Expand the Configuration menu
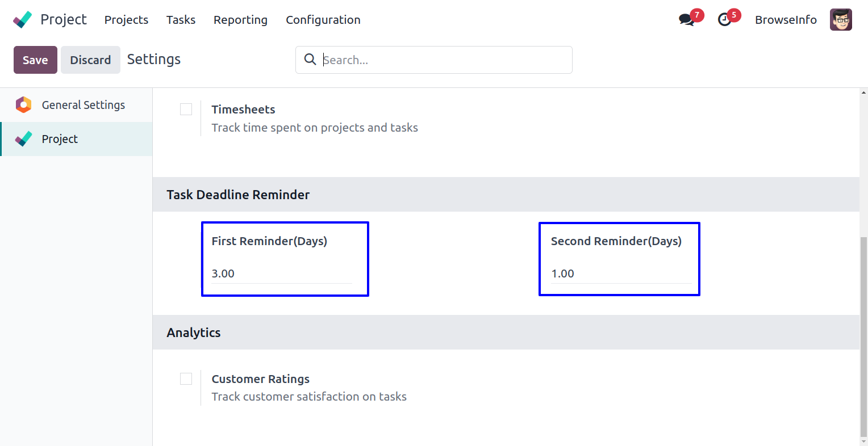This screenshot has height=446, width=868. (x=323, y=20)
